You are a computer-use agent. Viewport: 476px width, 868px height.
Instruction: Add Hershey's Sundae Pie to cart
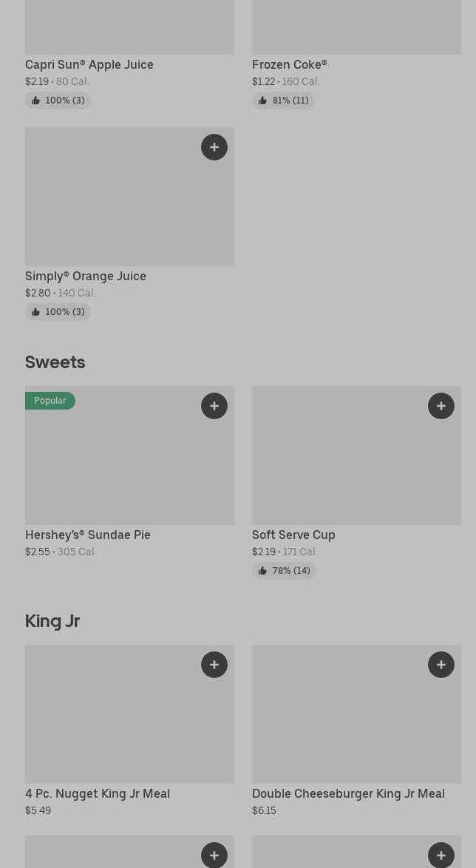tap(214, 406)
